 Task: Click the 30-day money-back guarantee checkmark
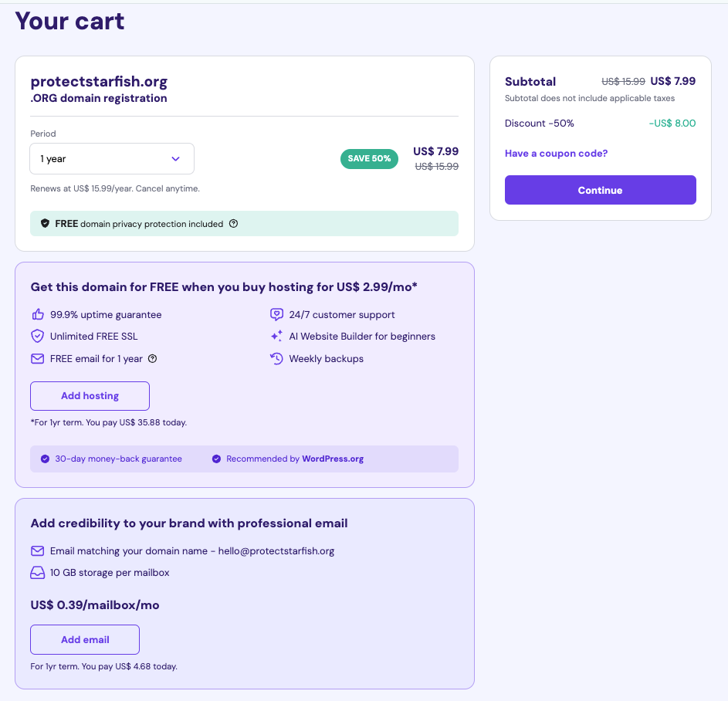click(x=45, y=459)
